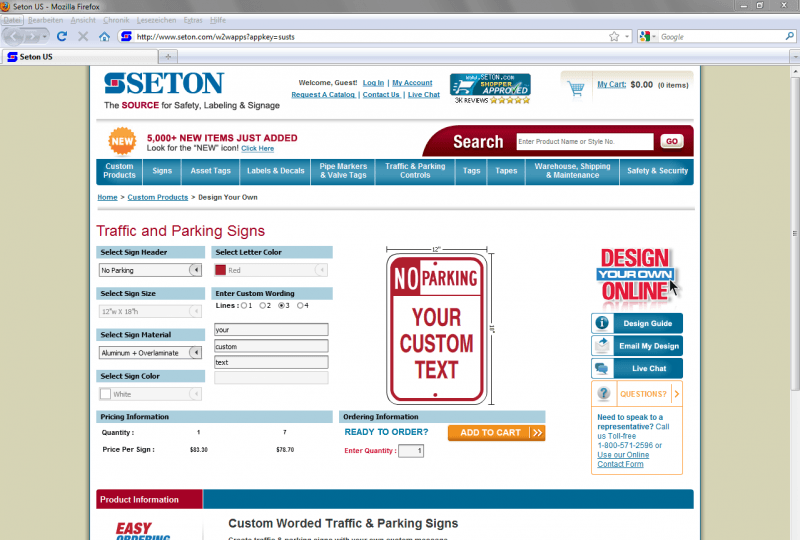Expand the Questions panel arrow
Screen dimensions: 800x540
click(677, 394)
